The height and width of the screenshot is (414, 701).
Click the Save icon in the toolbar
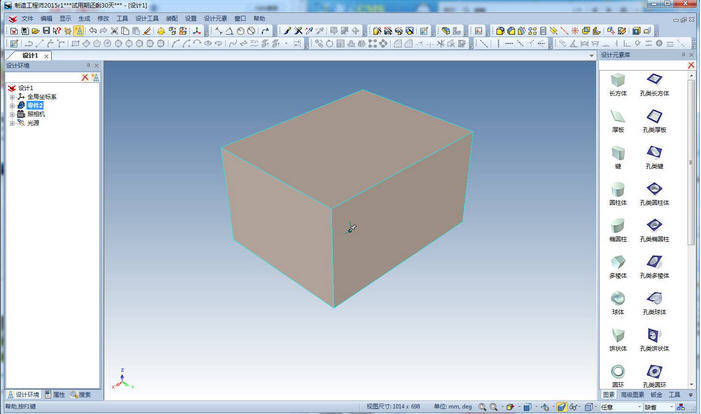point(46,31)
